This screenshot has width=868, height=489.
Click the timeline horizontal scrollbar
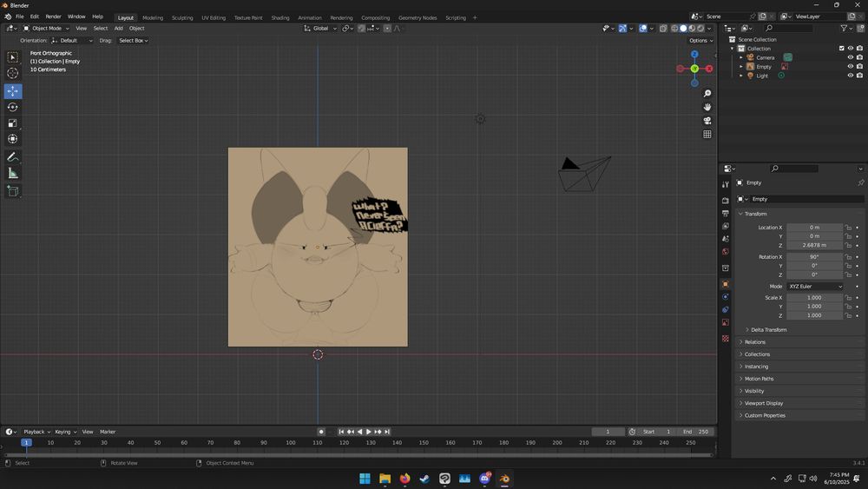pos(358,455)
